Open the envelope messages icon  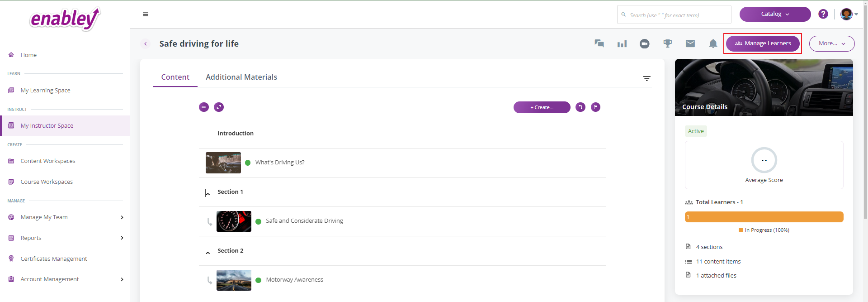pos(690,43)
